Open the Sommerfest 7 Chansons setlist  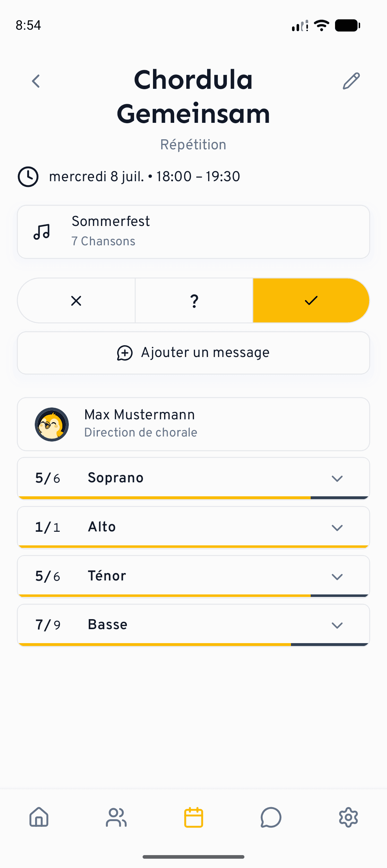(193, 232)
